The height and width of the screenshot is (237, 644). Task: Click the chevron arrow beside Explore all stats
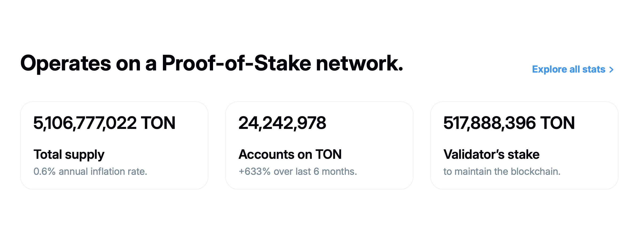coord(611,70)
